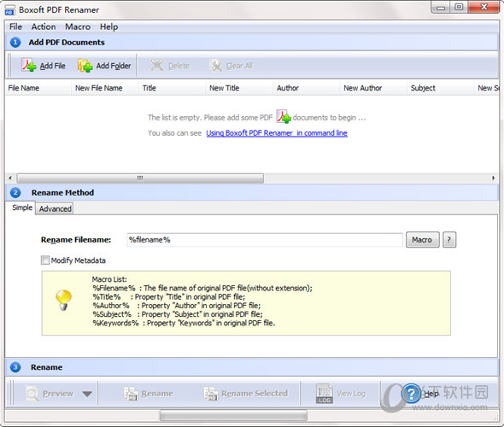The width and height of the screenshot is (504, 427).
Task: Click the Subject column header
Action: (x=440, y=88)
